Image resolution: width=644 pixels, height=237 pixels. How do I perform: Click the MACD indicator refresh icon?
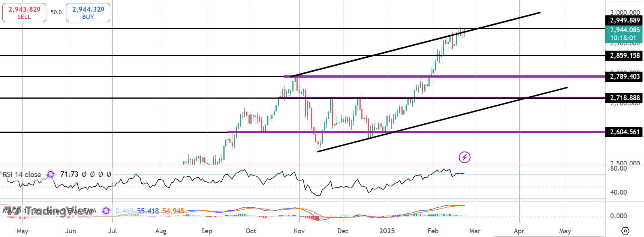[106, 211]
